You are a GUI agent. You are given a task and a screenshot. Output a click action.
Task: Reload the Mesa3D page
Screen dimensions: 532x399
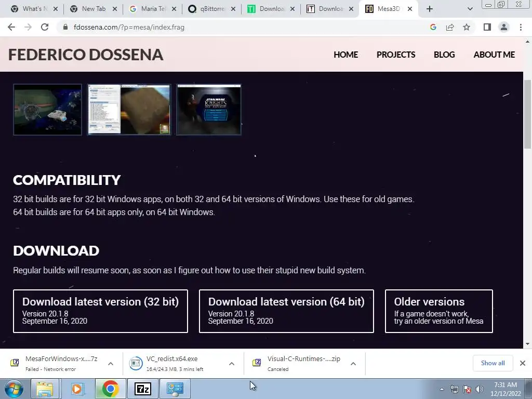pyautogui.click(x=45, y=27)
